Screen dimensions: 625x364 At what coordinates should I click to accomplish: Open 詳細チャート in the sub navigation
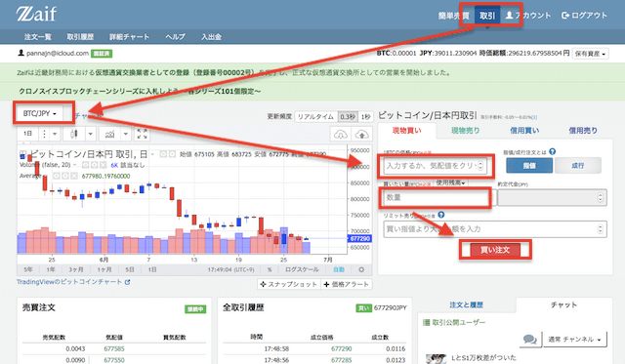tap(129, 37)
